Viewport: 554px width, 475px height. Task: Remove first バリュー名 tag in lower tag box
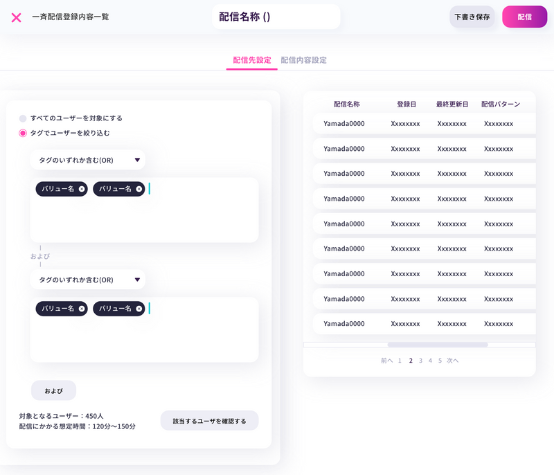(82, 309)
